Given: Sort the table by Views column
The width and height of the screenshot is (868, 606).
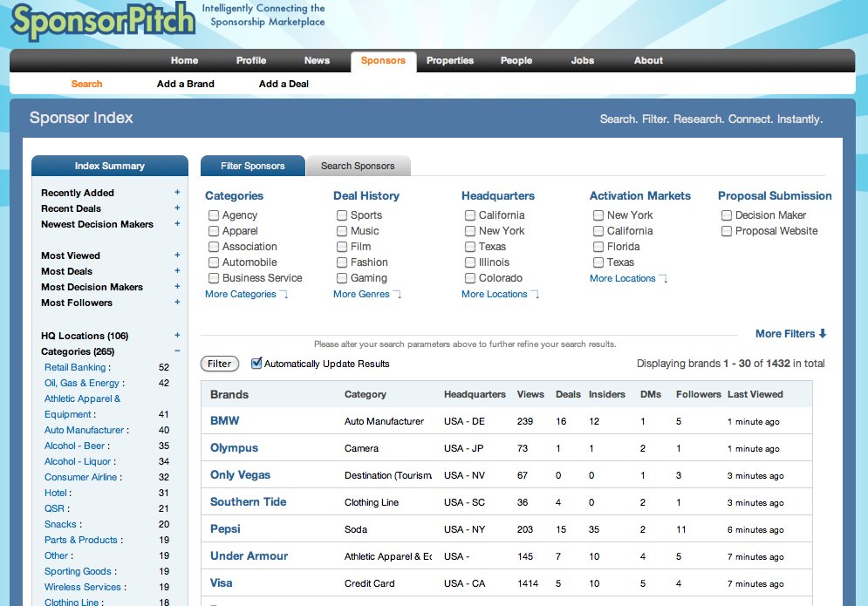Looking at the screenshot, I should (530, 395).
